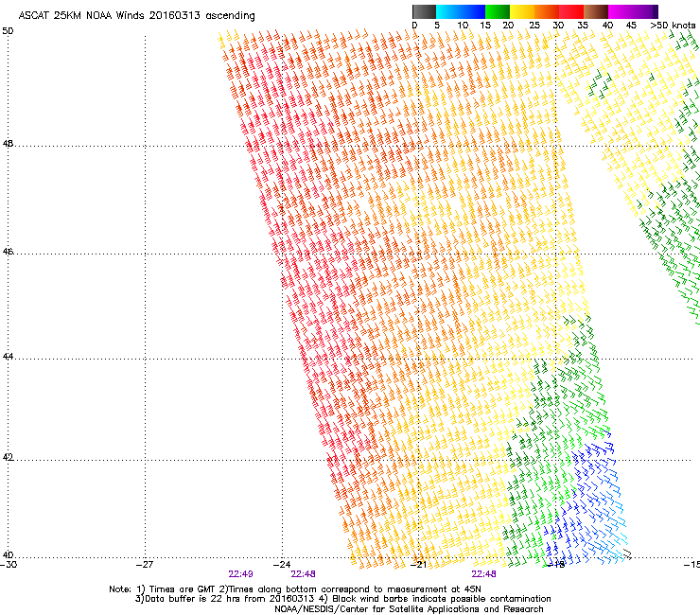Click the latitude label '48'
This screenshot has width=700, height=615.
8,144
